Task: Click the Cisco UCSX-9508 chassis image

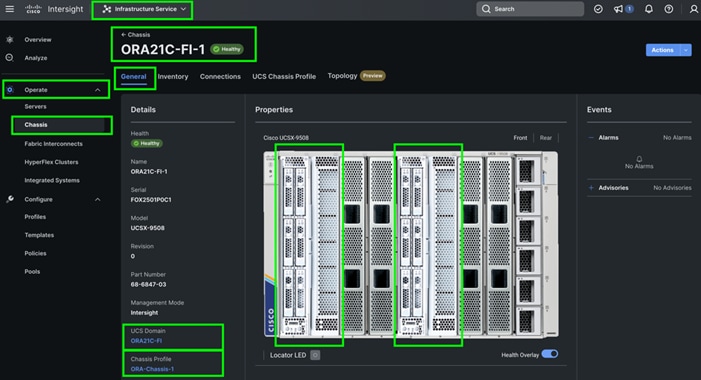Action: [x=411, y=245]
